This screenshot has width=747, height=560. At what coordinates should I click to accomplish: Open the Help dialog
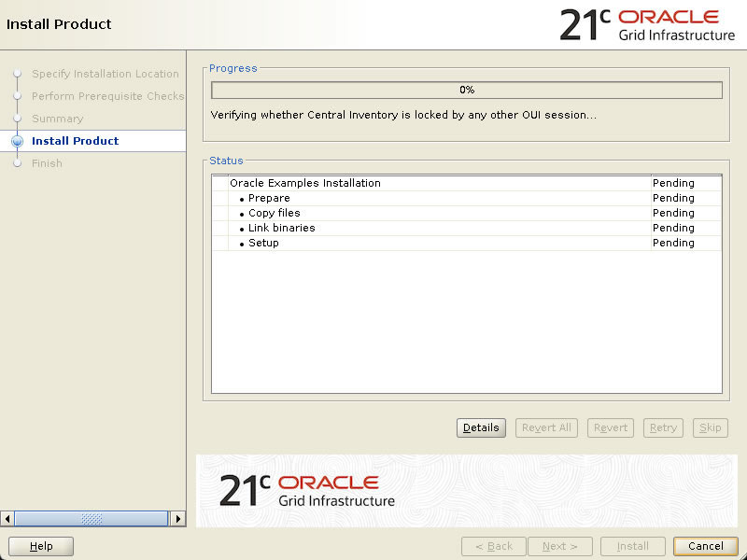(x=41, y=546)
